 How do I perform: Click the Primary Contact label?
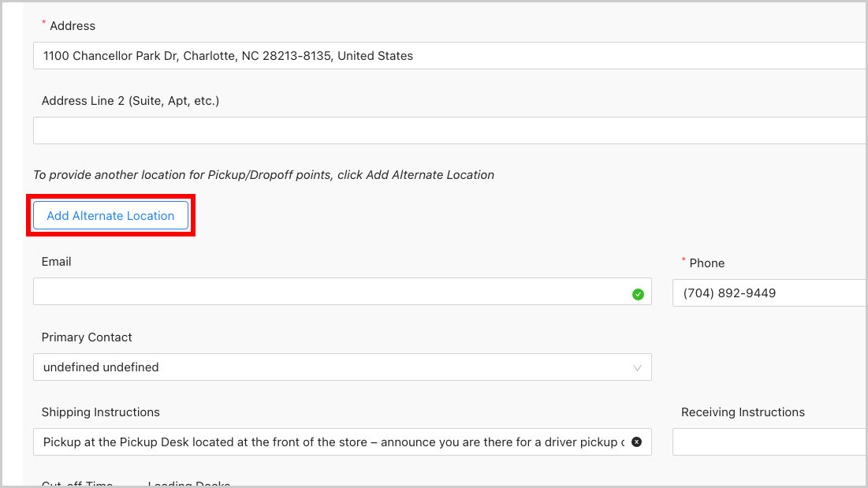(x=87, y=337)
